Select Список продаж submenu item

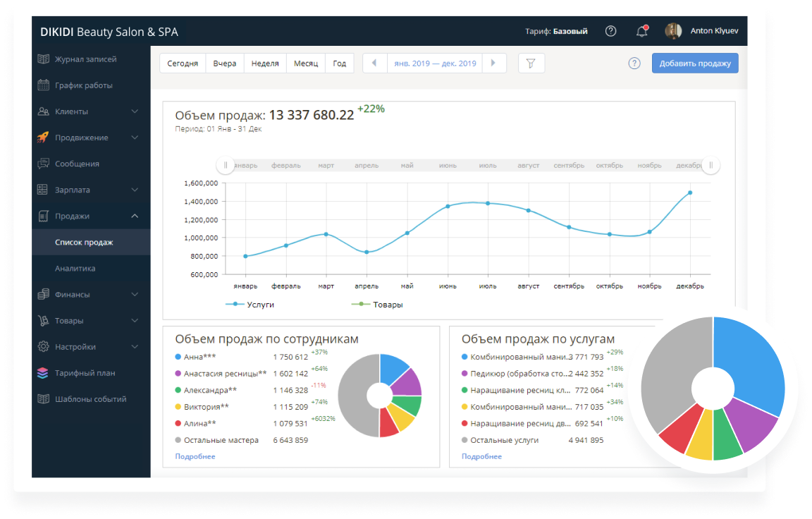84,243
